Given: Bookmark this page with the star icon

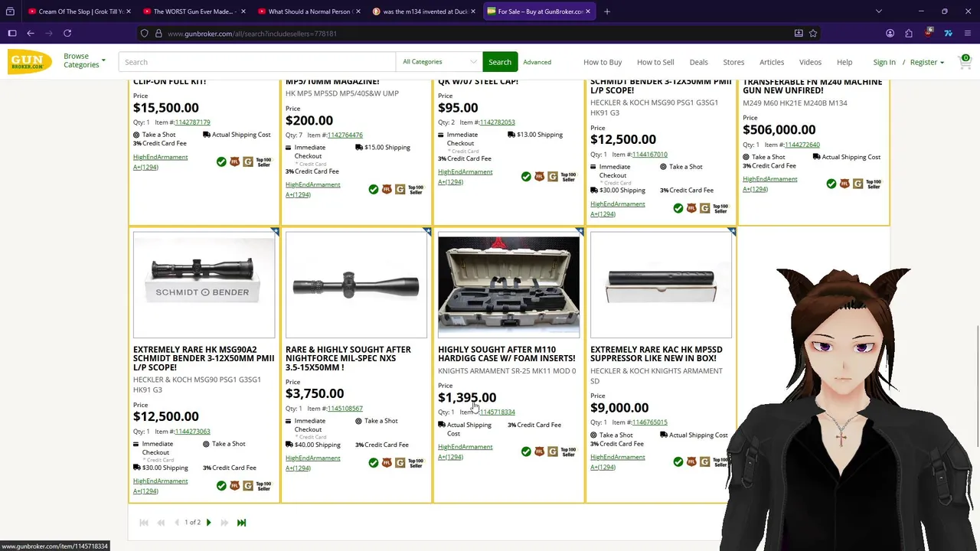Looking at the screenshot, I should point(813,34).
